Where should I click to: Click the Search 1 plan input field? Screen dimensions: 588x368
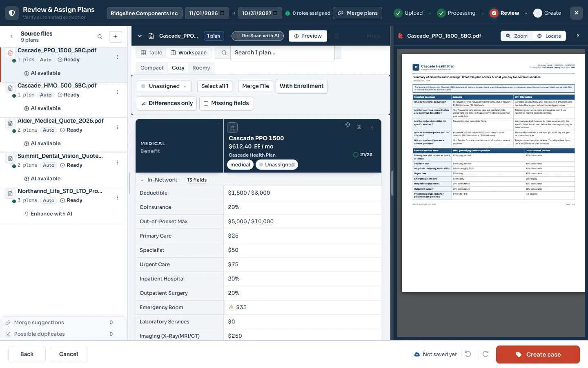283,53
